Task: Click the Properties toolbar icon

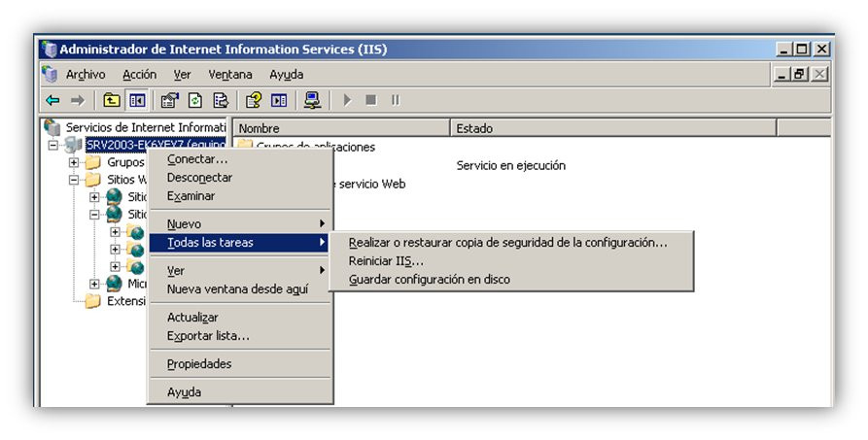Action: tap(169, 100)
